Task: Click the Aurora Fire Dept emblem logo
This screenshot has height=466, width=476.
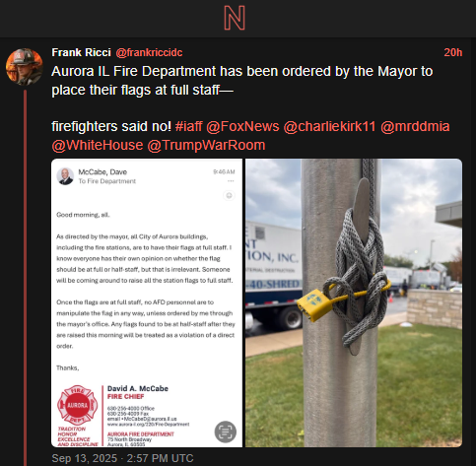Action: tap(78, 405)
